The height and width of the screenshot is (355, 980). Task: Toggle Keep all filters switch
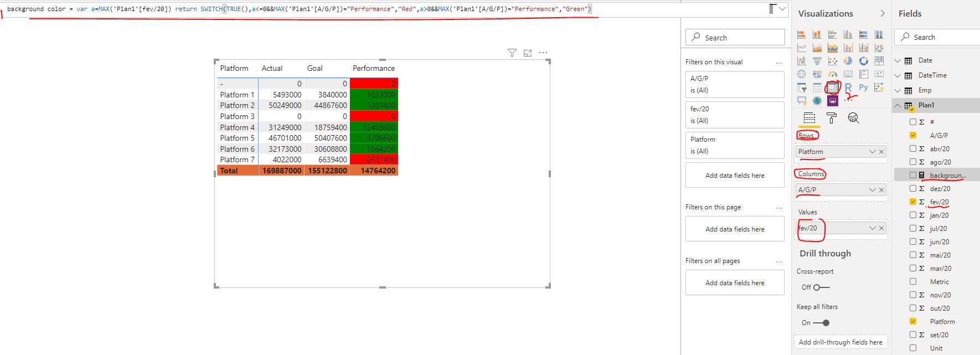click(x=821, y=322)
